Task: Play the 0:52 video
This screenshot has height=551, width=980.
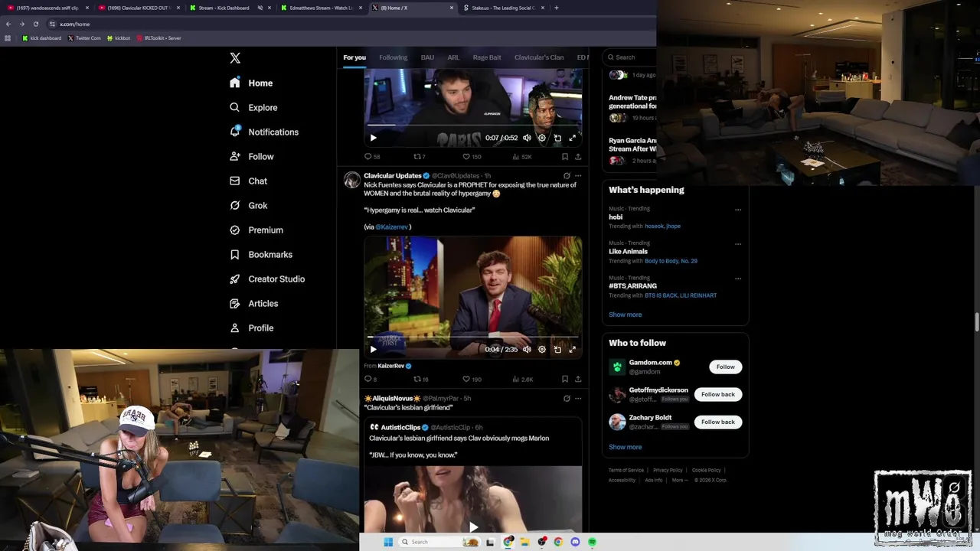Action: point(373,138)
